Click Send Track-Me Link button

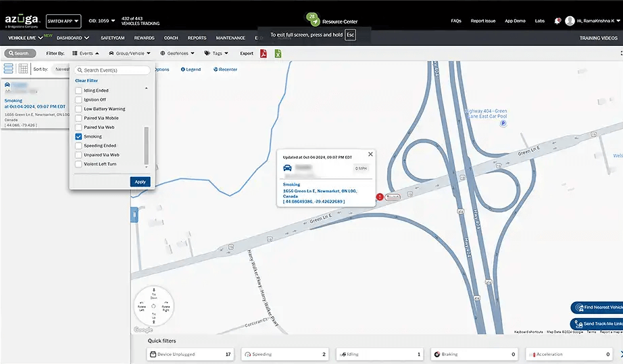(597, 323)
